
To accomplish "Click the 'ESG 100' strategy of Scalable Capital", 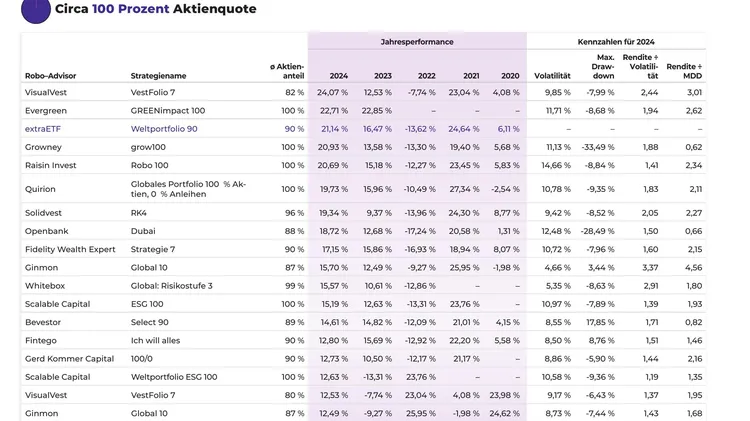I will click(x=147, y=304).
